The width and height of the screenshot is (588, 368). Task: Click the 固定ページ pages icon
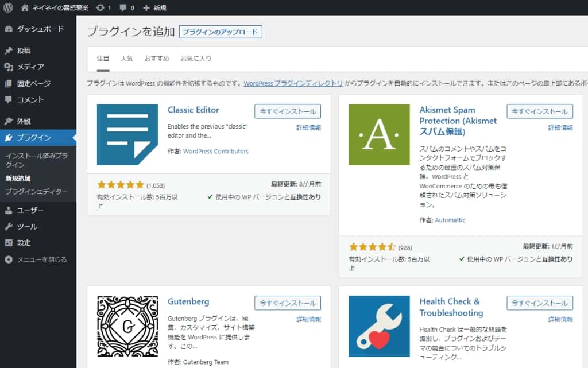(9, 83)
